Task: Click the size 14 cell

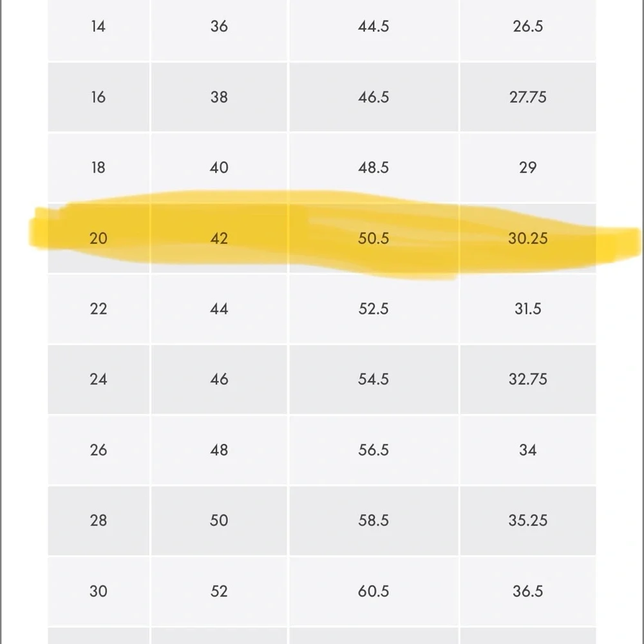Action: 99,26
